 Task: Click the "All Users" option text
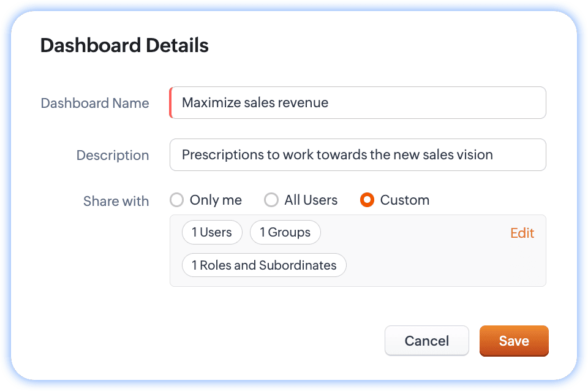coord(311,200)
